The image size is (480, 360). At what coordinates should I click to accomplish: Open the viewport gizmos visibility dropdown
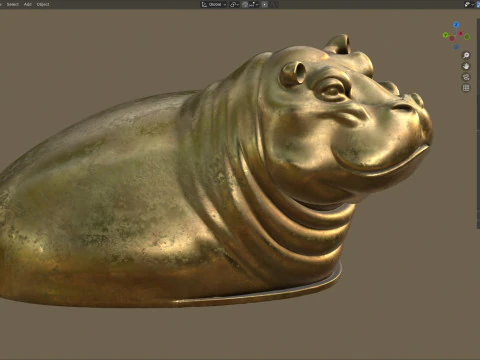(x=469, y=4)
